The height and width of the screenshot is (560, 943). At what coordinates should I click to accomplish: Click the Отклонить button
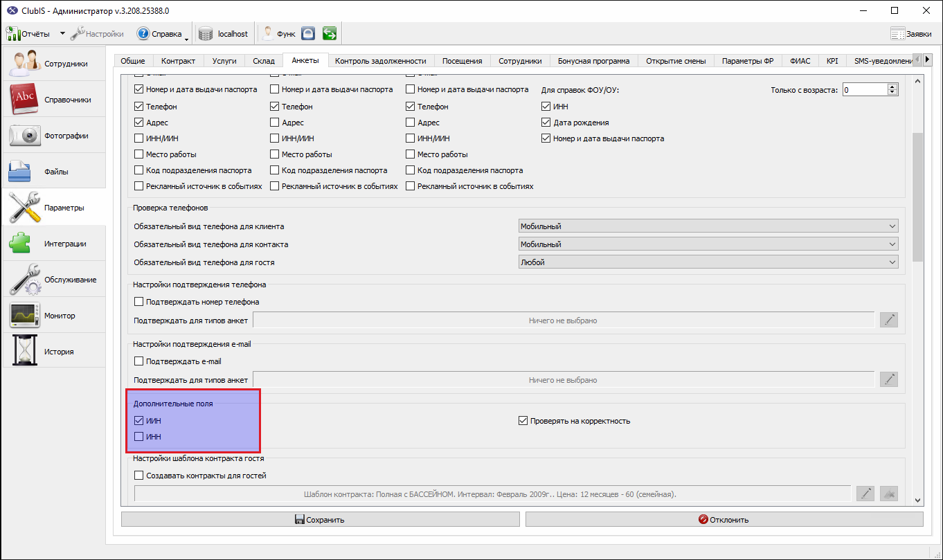(724, 520)
